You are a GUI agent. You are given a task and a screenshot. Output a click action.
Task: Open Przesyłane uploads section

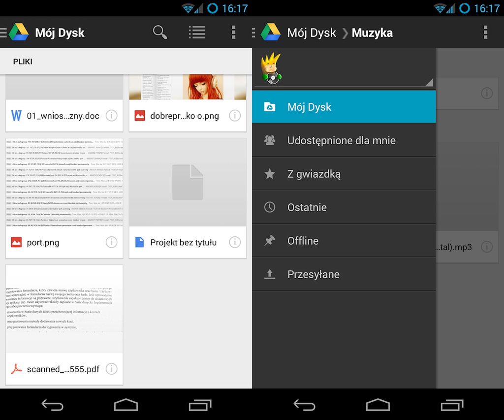click(x=344, y=274)
